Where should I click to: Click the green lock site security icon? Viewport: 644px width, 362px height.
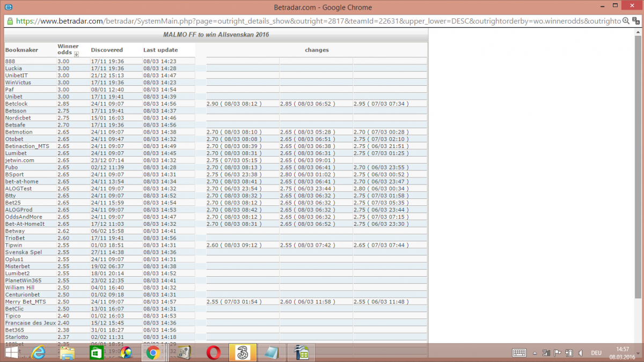tap(10, 21)
